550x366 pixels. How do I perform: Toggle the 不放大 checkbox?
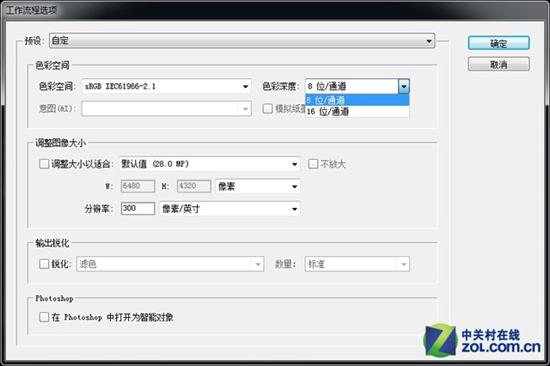pos(313,164)
